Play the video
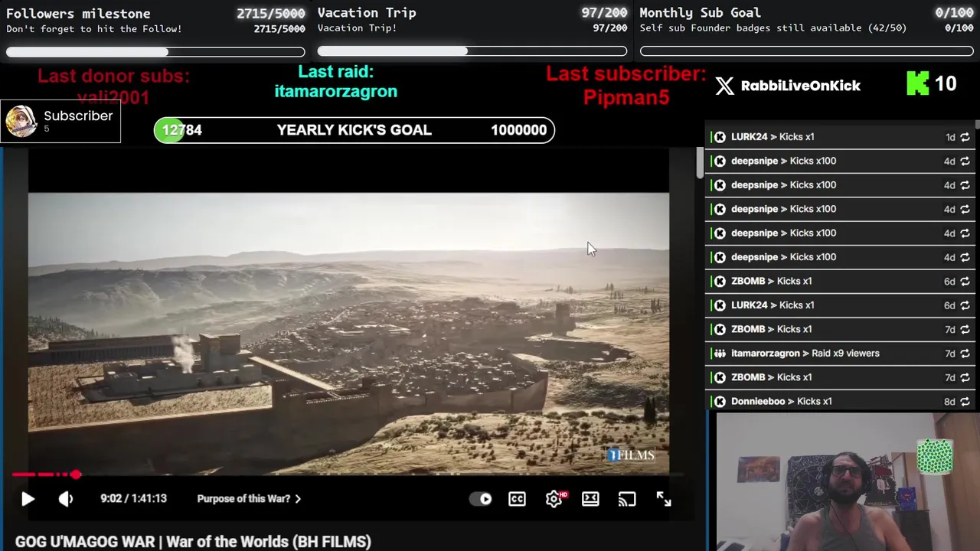Viewport: 980px width, 551px height. pyautogui.click(x=28, y=499)
